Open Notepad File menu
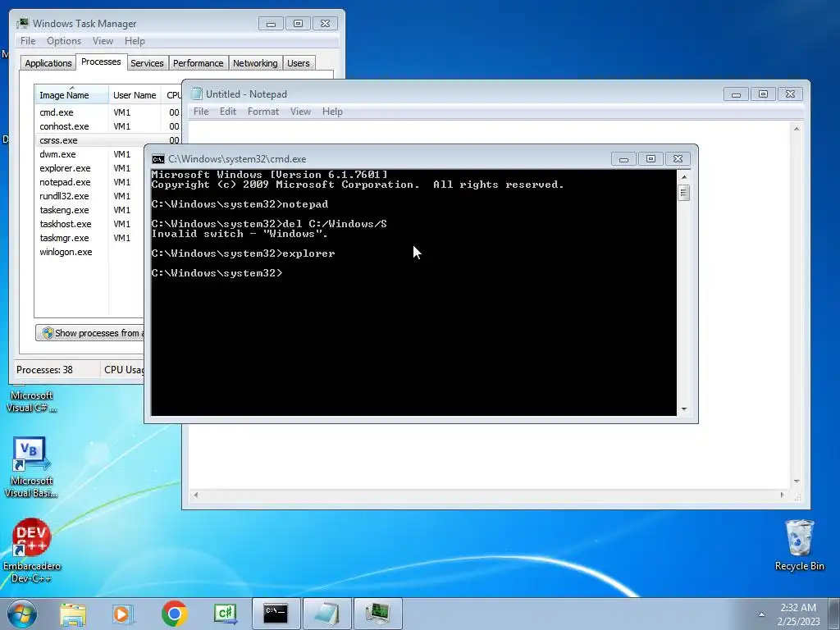The height and width of the screenshot is (630, 840). [x=201, y=112]
